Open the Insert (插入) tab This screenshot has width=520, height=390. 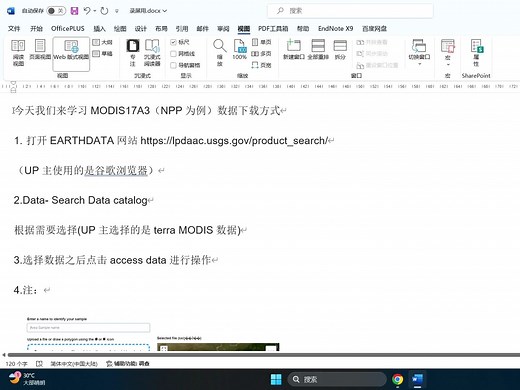[x=99, y=29]
